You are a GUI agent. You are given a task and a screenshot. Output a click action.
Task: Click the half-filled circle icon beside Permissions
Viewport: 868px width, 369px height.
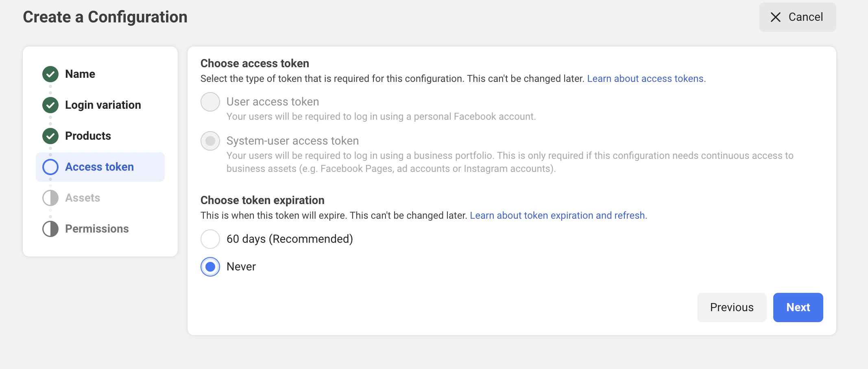click(50, 229)
